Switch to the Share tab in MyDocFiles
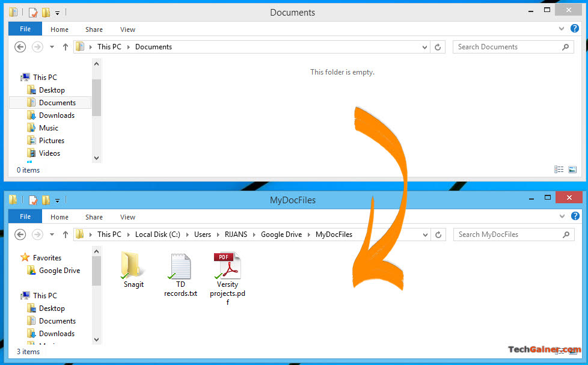Viewport: 588px width, 365px height. click(x=94, y=217)
